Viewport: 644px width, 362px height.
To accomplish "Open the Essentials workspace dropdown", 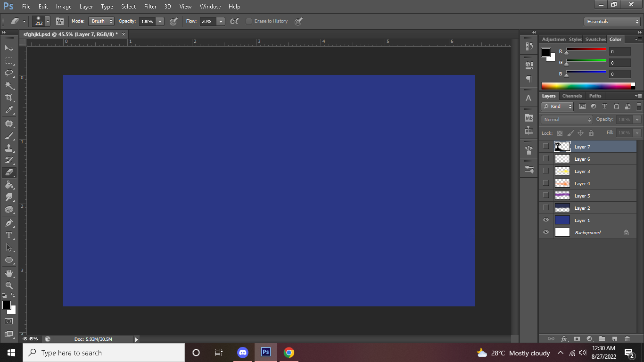I will 612,22.
